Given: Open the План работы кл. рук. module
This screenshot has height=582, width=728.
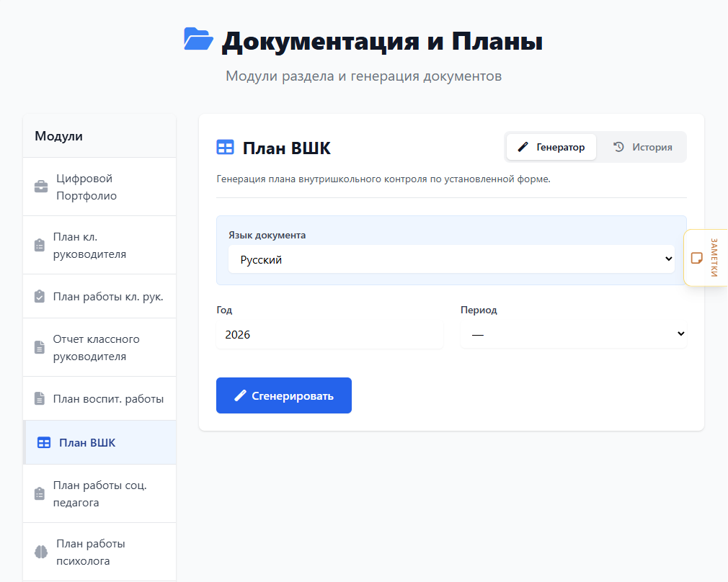Looking at the screenshot, I should click(x=99, y=296).
